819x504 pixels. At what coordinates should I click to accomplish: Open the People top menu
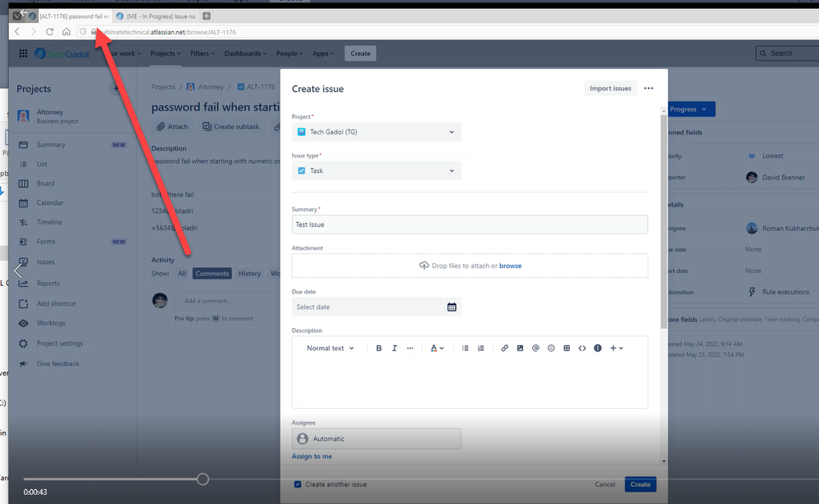coord(289,53)
